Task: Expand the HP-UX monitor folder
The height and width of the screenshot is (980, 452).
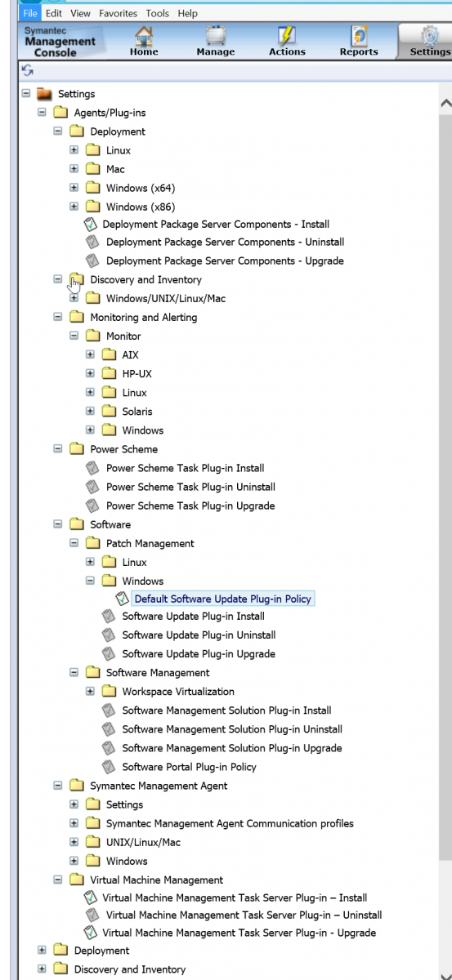Action: pos(90,373)
